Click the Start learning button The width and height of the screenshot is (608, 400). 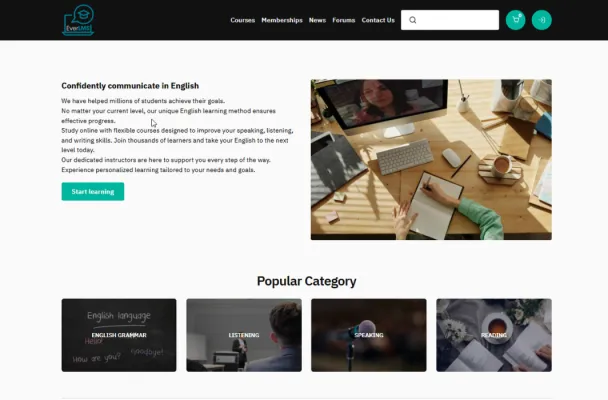click(x=93, y=191)
